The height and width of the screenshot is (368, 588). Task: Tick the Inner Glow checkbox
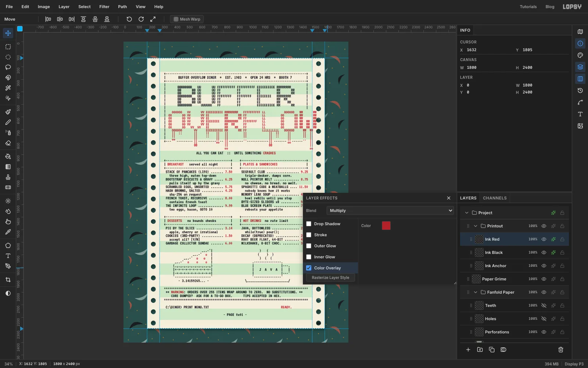click(309, 257)
